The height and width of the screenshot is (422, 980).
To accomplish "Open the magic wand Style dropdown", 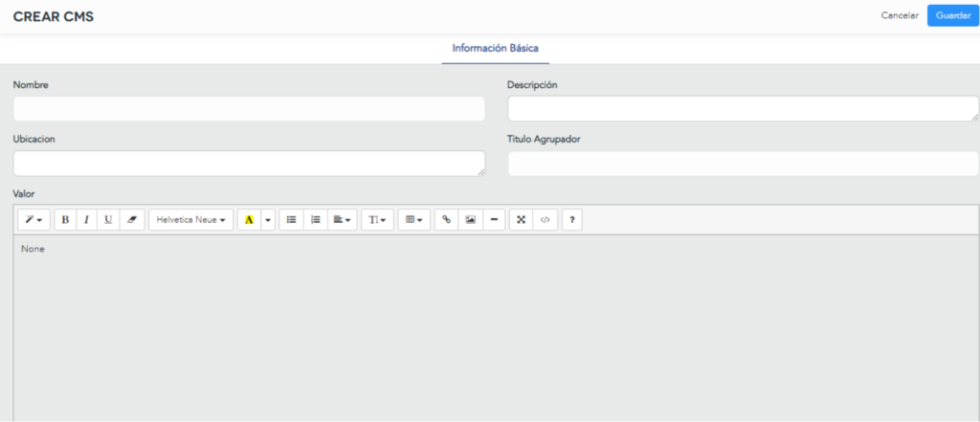I will tap(33, 220).
